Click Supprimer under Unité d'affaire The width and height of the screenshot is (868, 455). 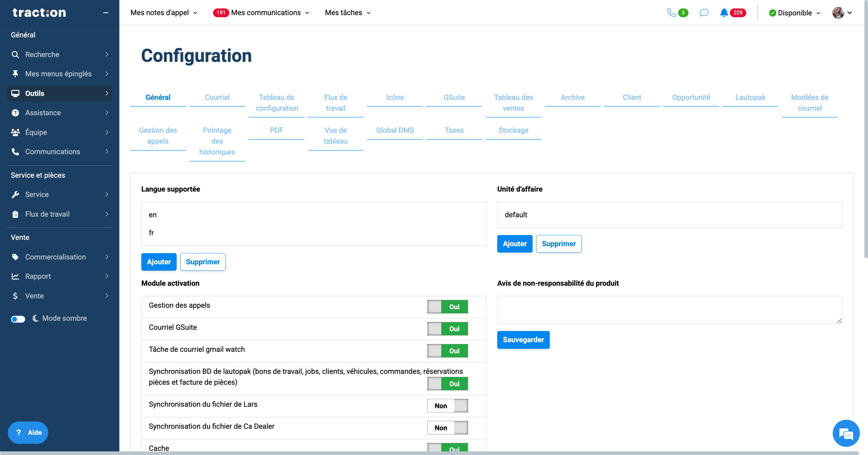559,244
